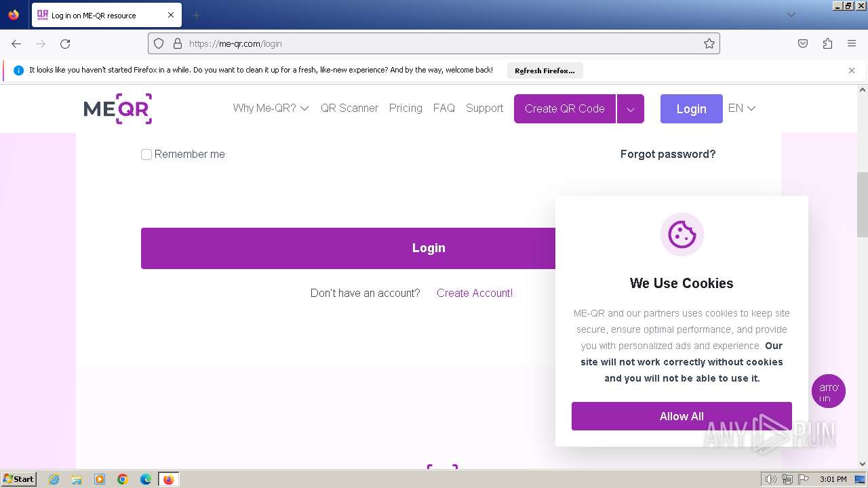Open the Pricing page
Screen dimensions: 868x488
[x=406, y=108]
